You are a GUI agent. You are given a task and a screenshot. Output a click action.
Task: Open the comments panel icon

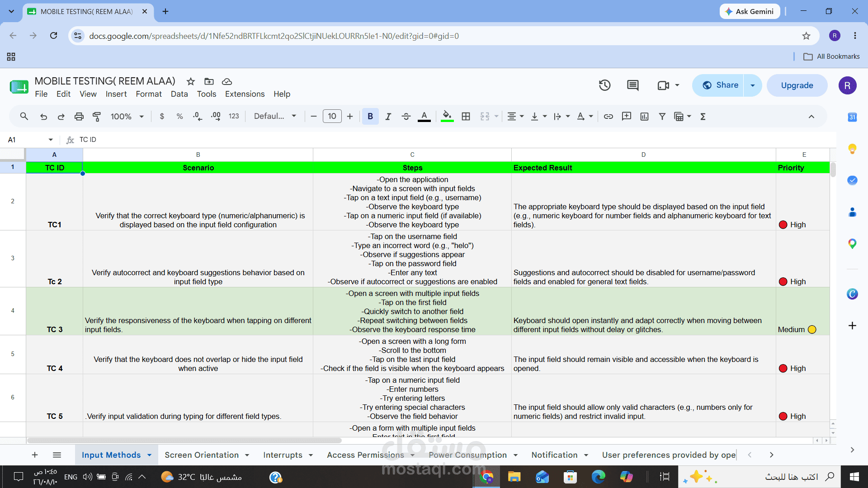(x=633, y=85)
